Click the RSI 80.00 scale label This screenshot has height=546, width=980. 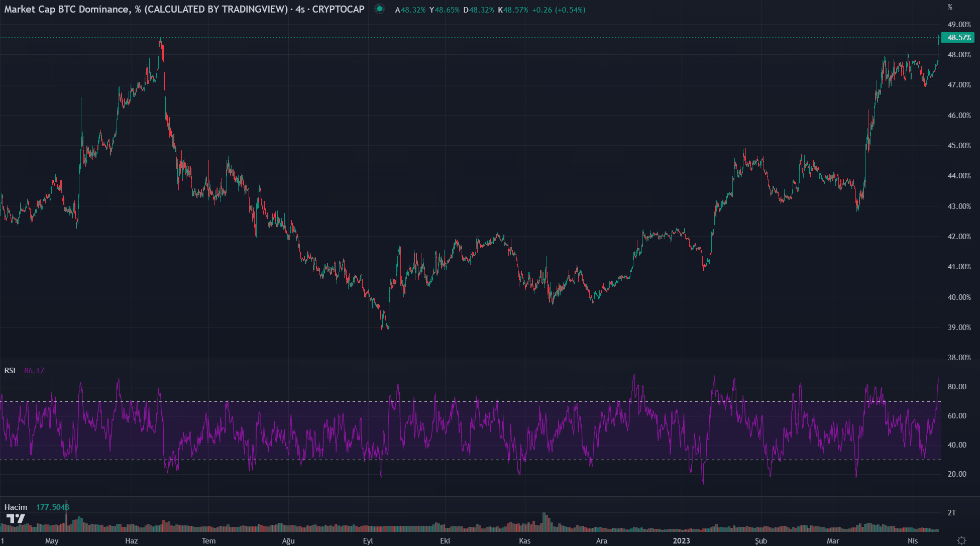click(957, 387)
